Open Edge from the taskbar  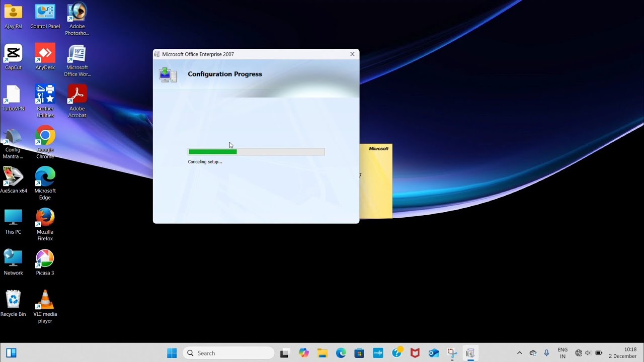click(341, 353)
